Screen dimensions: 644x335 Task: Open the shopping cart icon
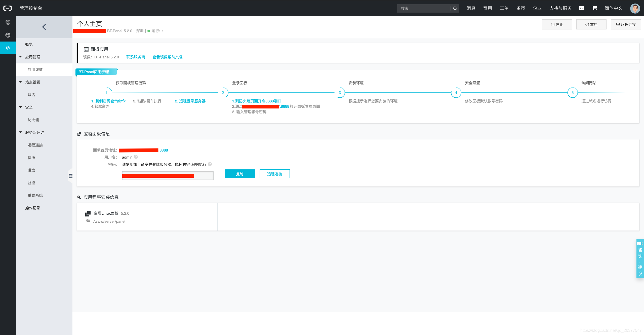(594, 8)
